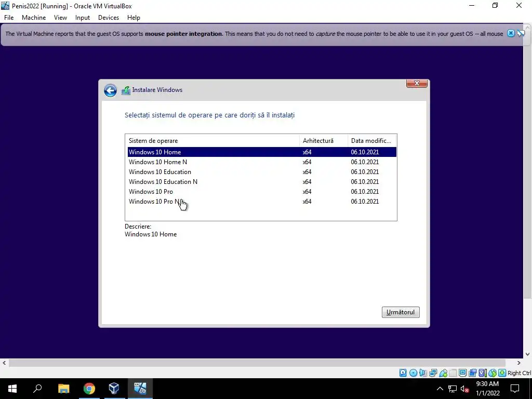Click the Următorul button
This screenshot has width=532, height=399.
point(401,312)
